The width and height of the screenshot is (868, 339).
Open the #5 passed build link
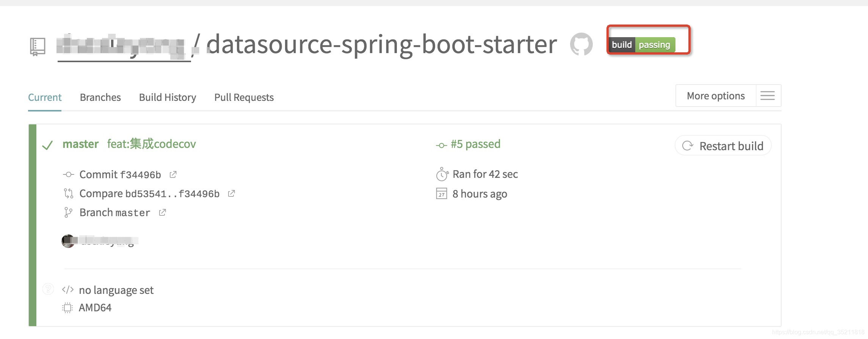(x=475, y=144)
